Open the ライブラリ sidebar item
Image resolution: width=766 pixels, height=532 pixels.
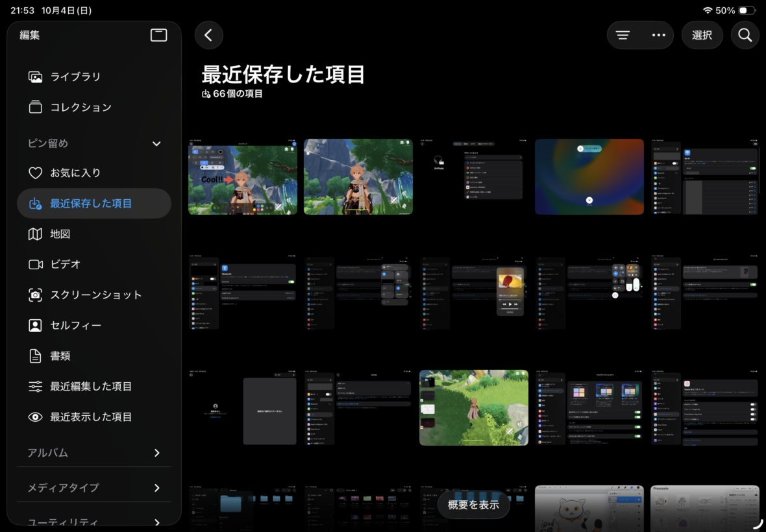coord(93,77)
